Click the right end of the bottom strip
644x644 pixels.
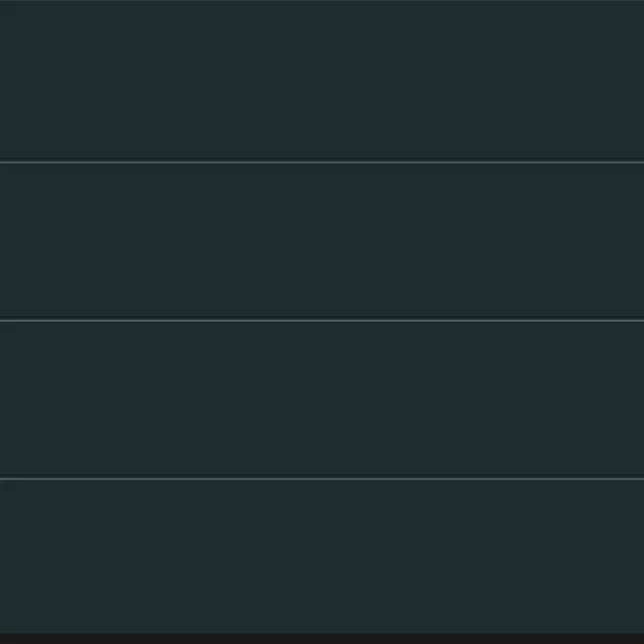635,638
